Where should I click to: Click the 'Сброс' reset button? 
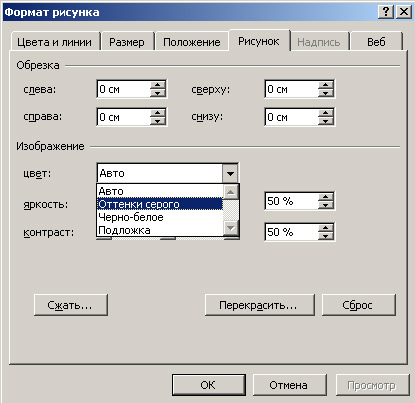tap(359, 305)
